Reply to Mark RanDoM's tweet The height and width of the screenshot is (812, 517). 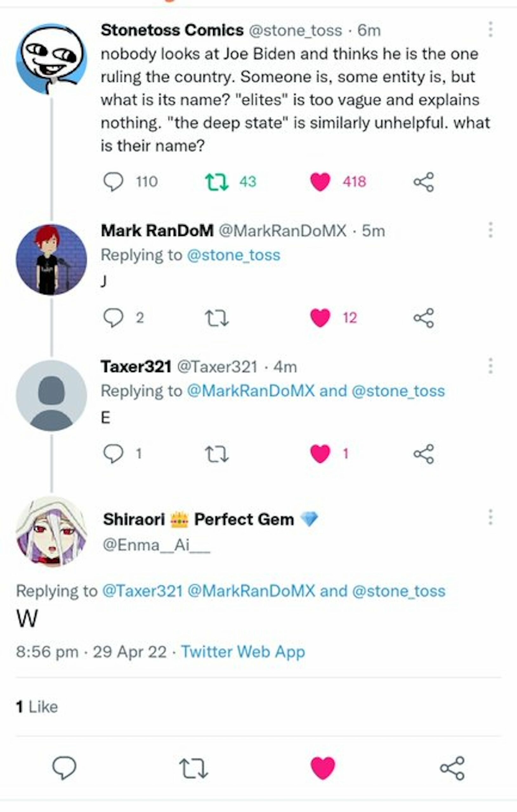(x=113, y=318)
